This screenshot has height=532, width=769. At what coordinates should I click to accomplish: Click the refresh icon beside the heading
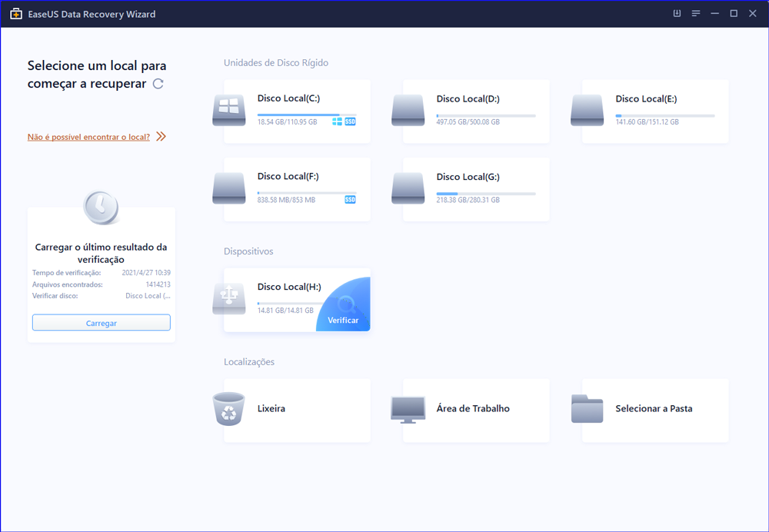[x=158, y=84]
